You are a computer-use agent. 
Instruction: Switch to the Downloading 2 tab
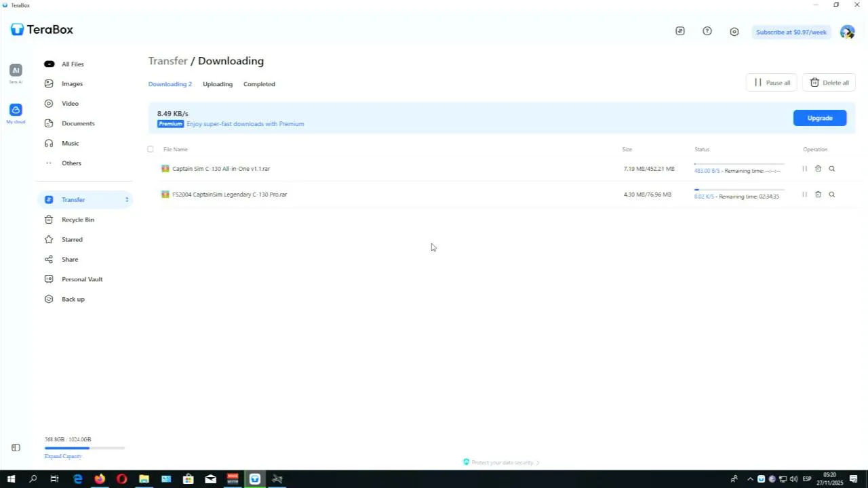(x=170, y=84)
